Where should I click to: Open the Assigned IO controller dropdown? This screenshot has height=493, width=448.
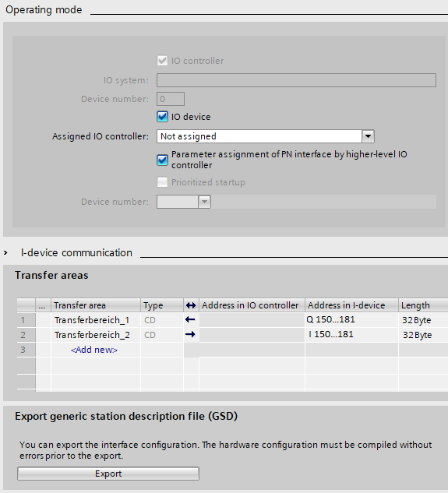tap(368, 136)
